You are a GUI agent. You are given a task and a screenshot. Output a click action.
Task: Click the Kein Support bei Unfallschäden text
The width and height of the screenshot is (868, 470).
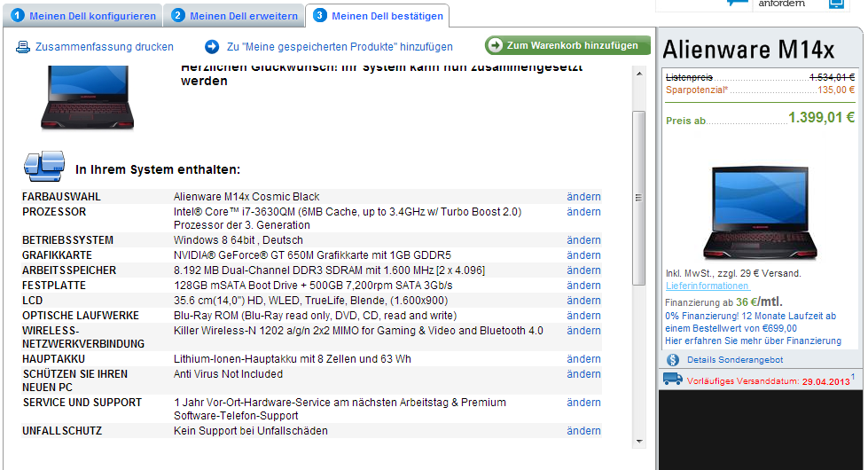pyautogui.click(x=250, y=431)
